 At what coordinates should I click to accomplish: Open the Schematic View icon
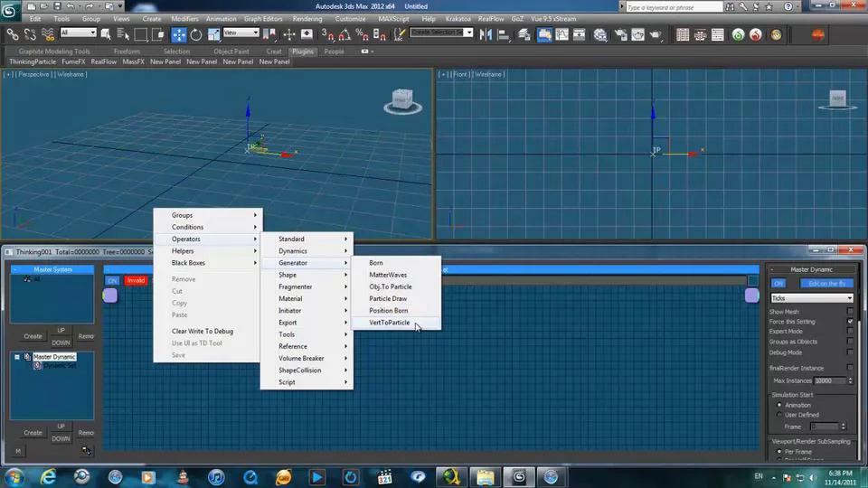point(579,35)
